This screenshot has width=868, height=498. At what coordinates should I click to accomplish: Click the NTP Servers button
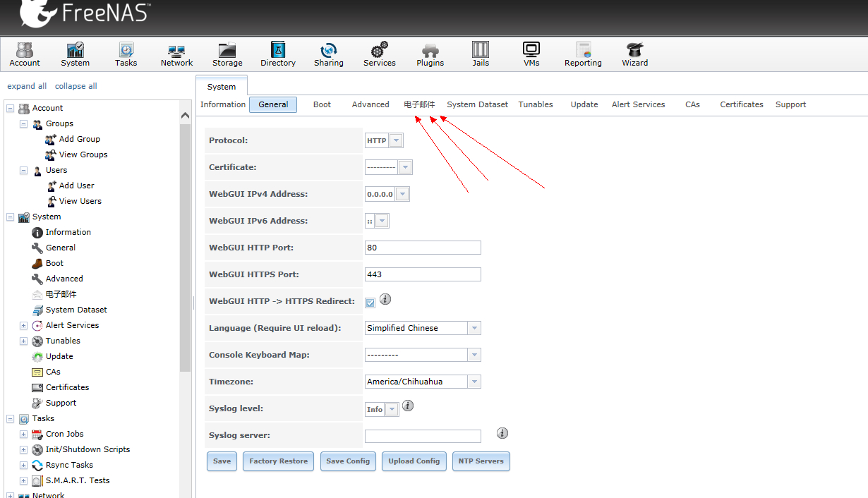[481, 461]
